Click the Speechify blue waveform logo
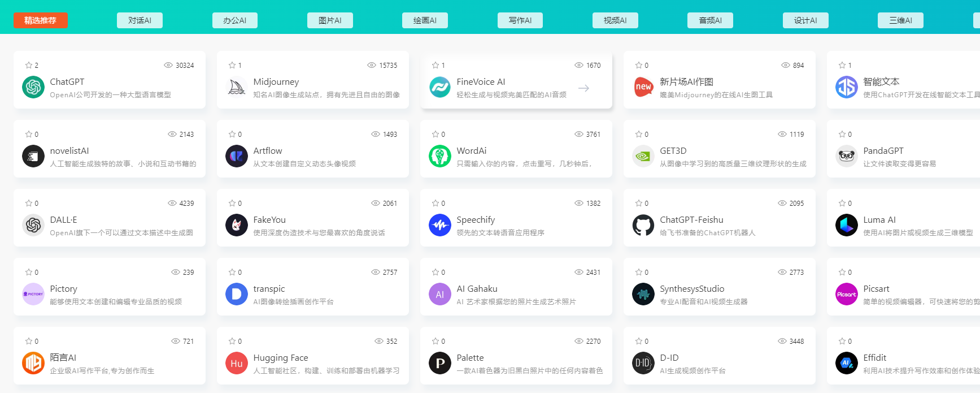The height and width of the screenshot is (393, 980). pyautogui.click(x=440, y=225)
